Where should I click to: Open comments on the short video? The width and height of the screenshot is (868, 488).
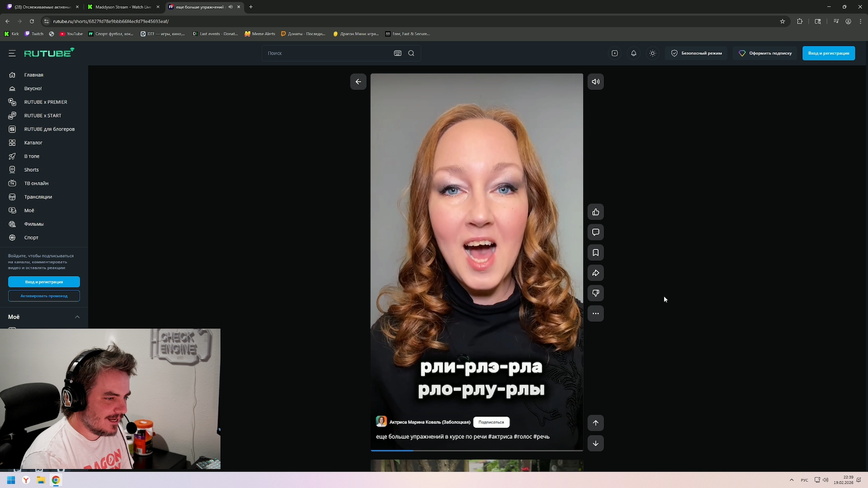(x=595, y=232)
